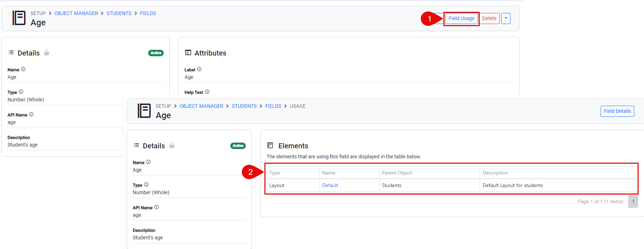
Task: Click the Active badge on the Usage Details card
Action: (238, 146)
